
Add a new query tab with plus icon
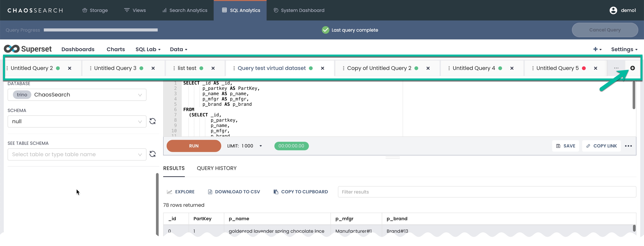(x=632, y=68)
